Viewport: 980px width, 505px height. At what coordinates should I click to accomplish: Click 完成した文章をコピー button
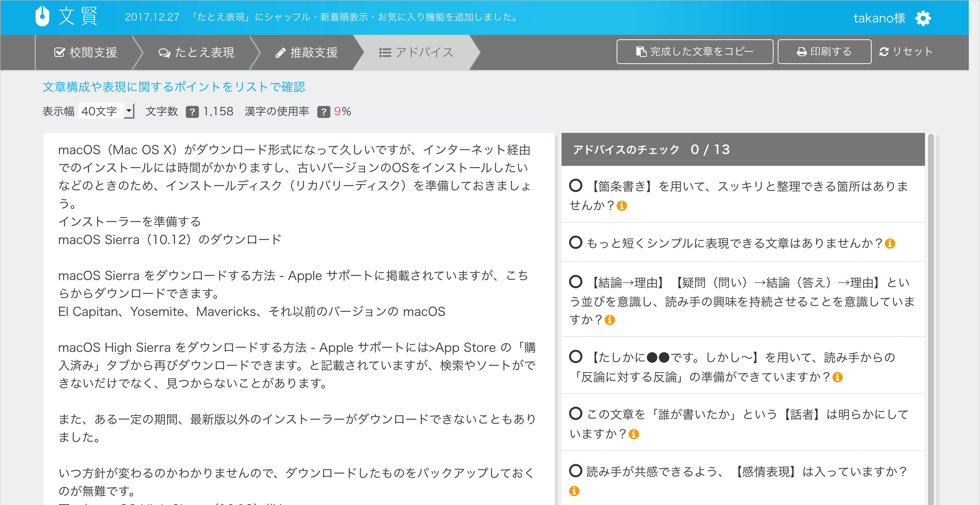coord(695,52)
